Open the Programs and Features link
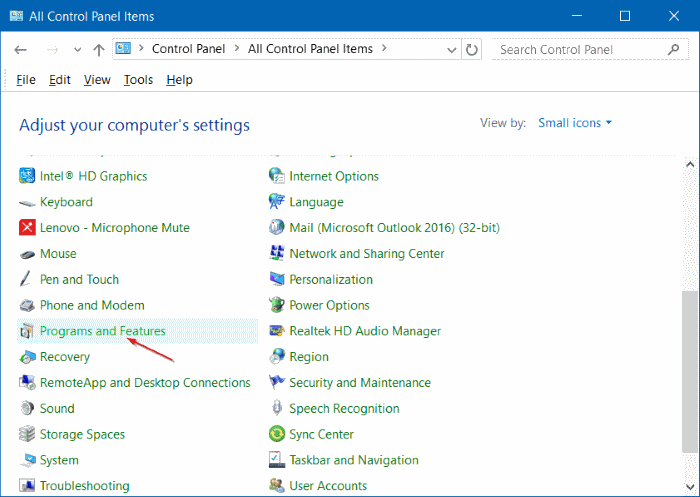700x497 pixels. [103, 331]
